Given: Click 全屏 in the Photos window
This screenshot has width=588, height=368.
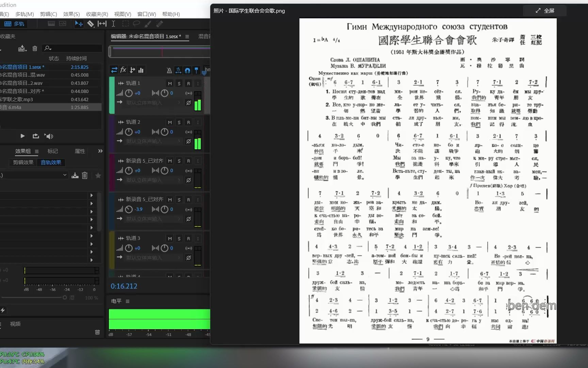Looking at the screenshot, I should (x=545, y=11).
